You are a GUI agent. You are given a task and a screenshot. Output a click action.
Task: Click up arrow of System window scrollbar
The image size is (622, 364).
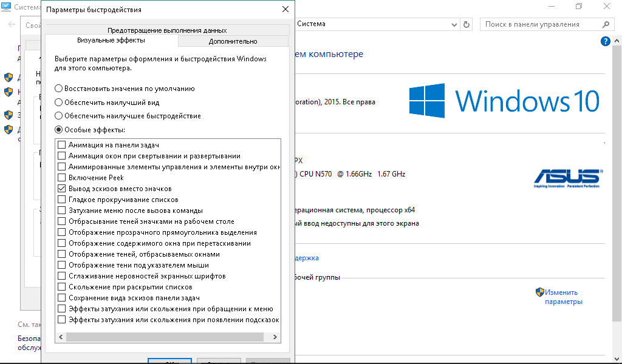617,41
